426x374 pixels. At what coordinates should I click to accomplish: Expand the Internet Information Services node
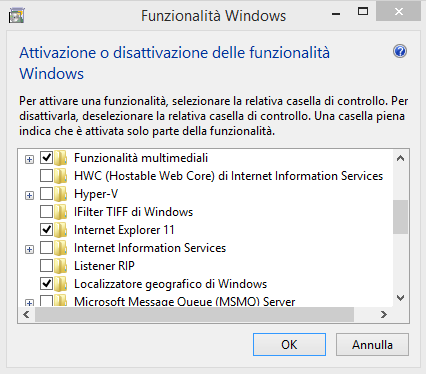coord(29,249)
